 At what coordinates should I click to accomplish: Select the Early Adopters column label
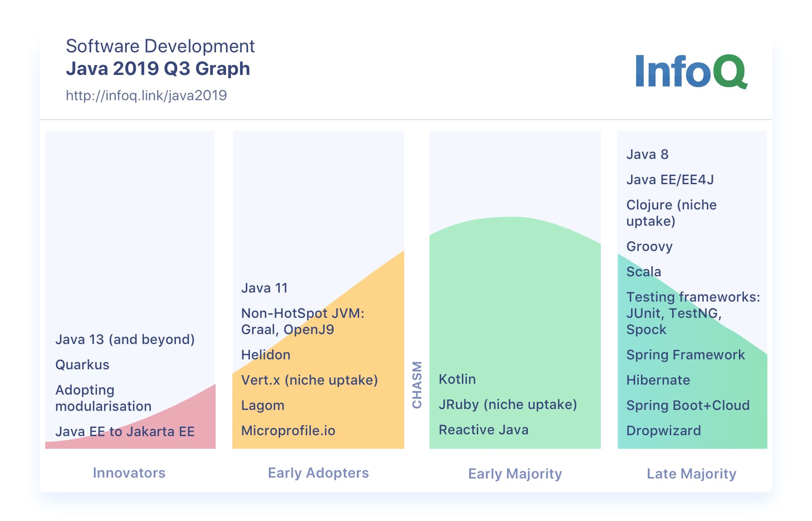tap(318, 473)
